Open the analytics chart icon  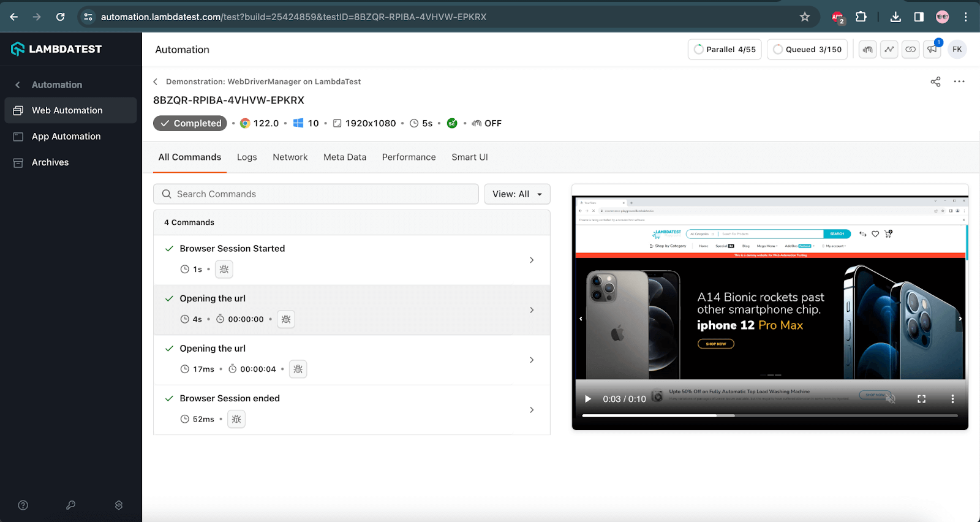point(889,50)
